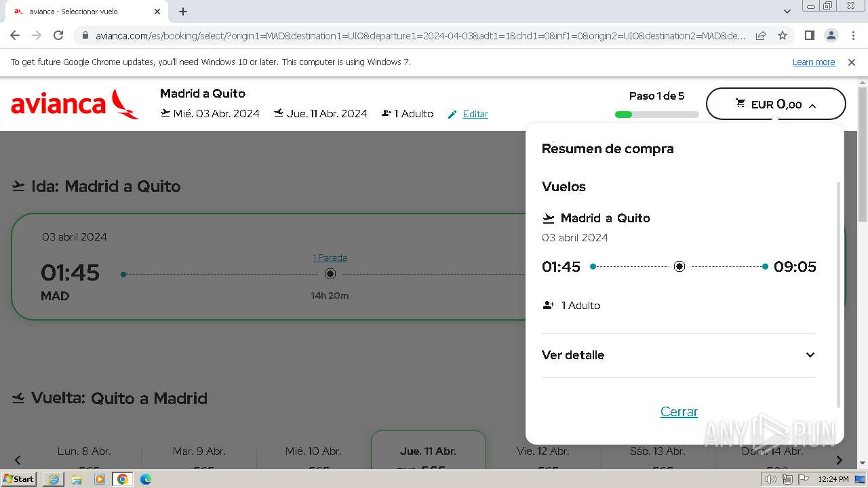Select return date Mié. 10 Abr.
Viewport: 868px width, 488px height.
pyautogui.click(x=313, y=451)
